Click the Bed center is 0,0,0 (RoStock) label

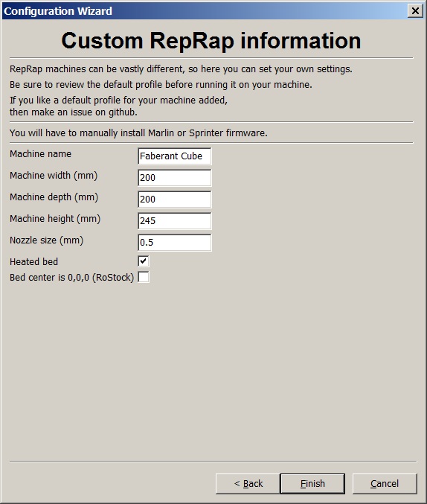(x=71, y=278)
